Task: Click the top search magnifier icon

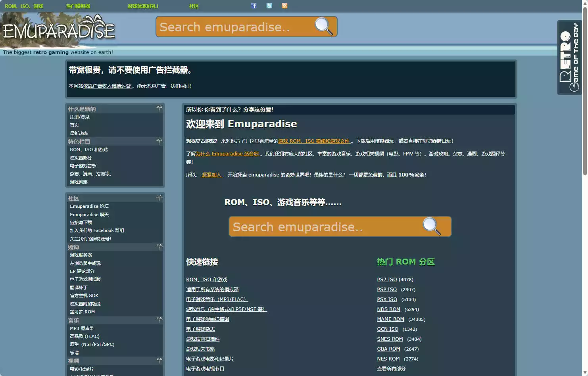Action: (323, 27)
